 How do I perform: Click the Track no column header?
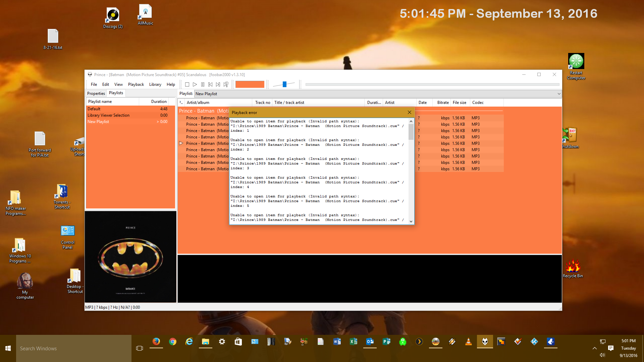(263, 103)
